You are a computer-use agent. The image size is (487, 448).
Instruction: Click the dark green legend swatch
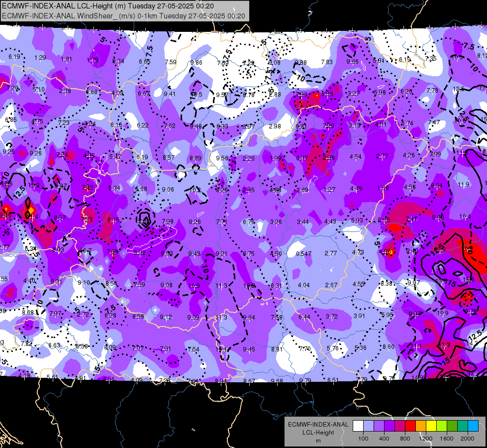[452, 426]
